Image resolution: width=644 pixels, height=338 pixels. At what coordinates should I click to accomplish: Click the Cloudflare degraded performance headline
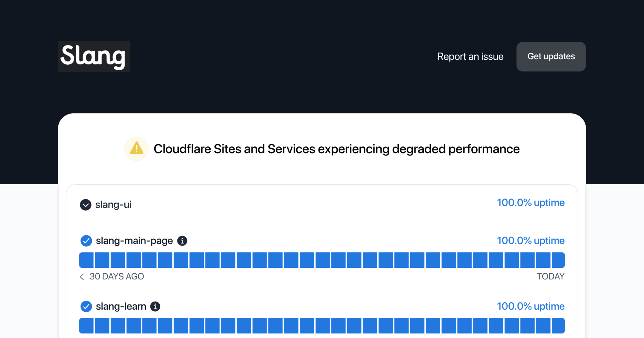pos(336,149)
